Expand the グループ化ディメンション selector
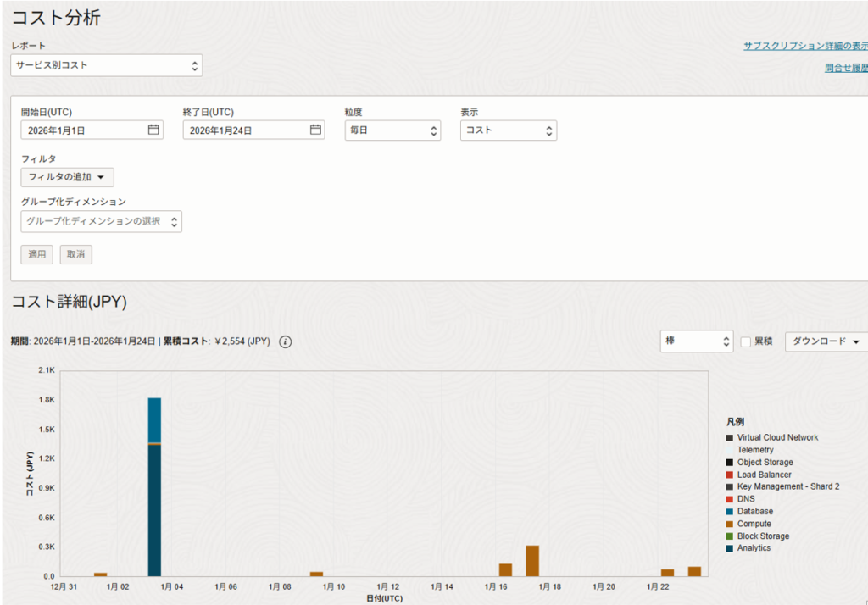This screenshot has height=605, width=868. coord(102,221)
